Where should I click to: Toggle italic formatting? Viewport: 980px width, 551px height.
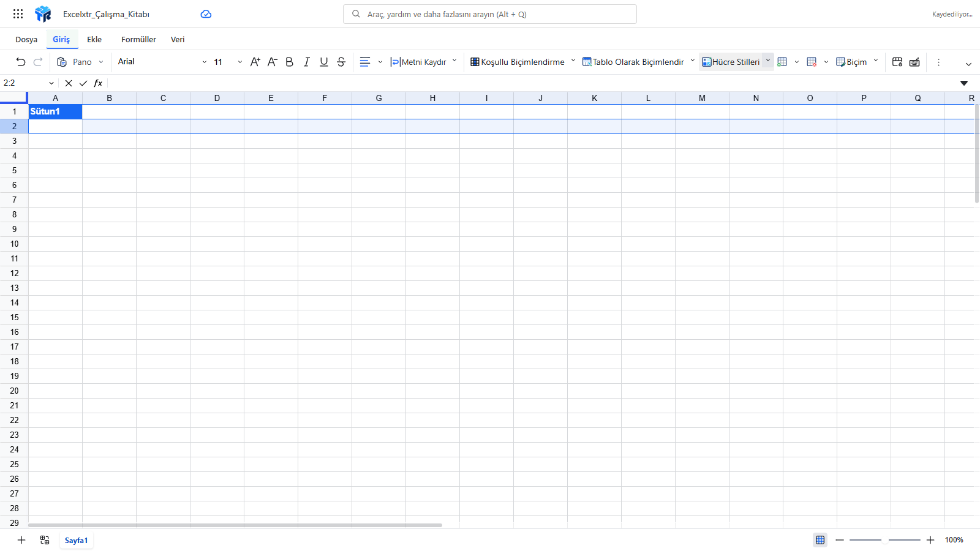[307, 62]
